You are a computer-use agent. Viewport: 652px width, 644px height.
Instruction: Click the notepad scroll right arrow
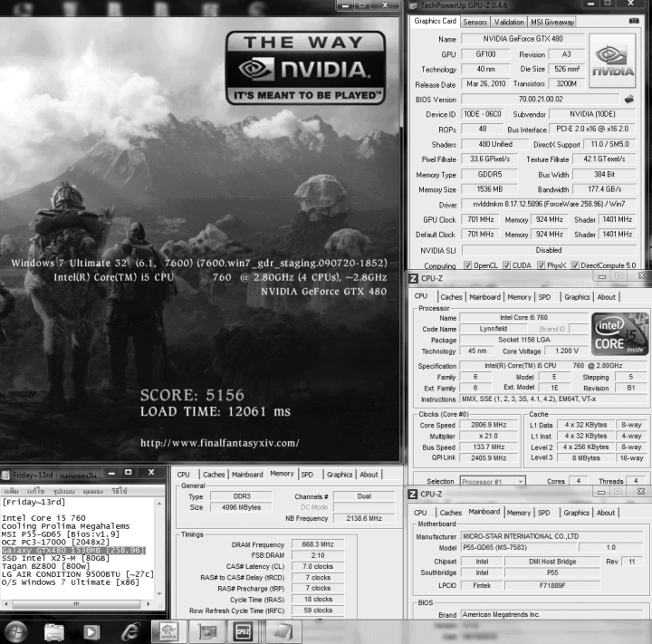tap(149, 603)
